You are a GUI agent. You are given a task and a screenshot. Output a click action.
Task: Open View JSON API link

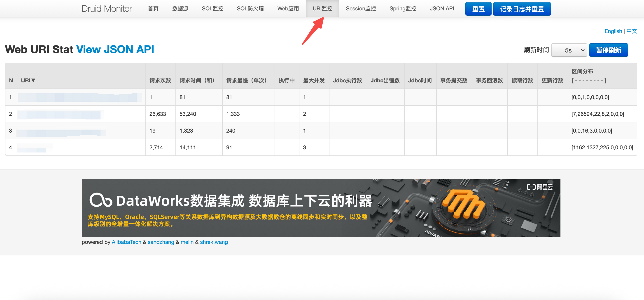pyautogui.click(x=115, y=49)
